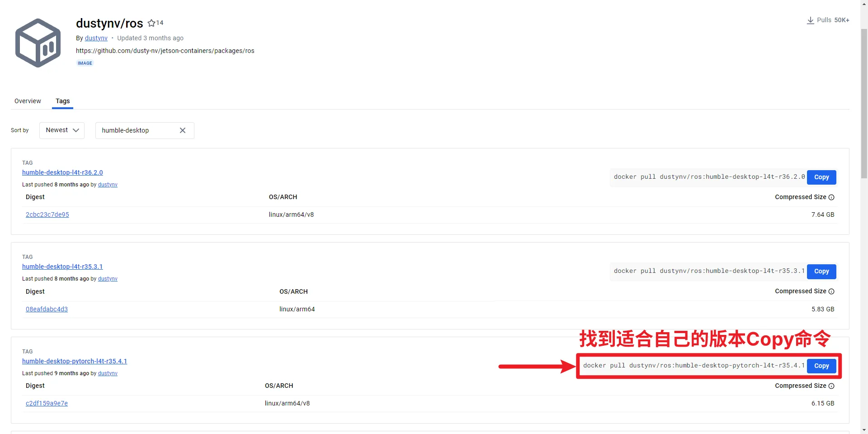Clear the humble-desktop filter with X icon

pos(183,130)
